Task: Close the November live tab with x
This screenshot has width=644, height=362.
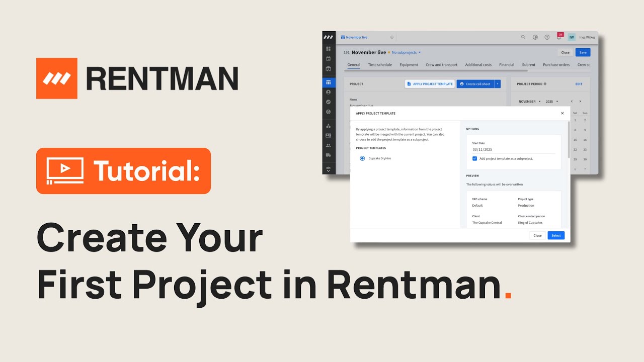Action: 392,37
